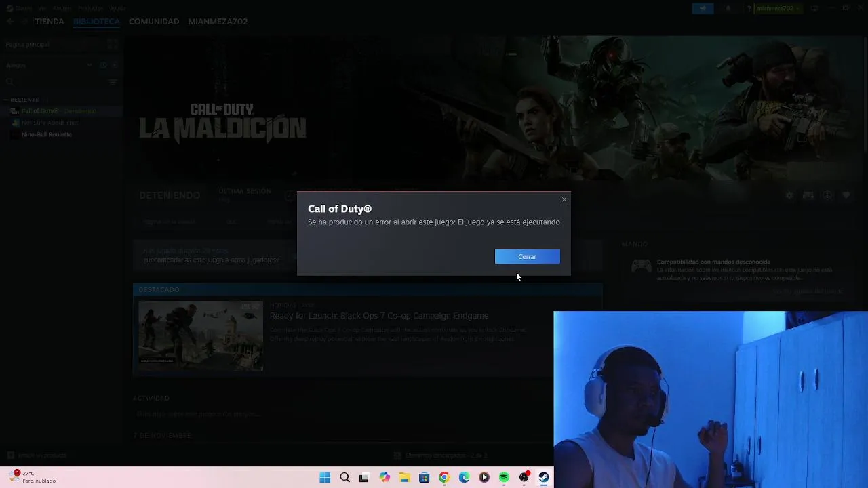Open the Black Ops 7 news thumbnail
The image size is (868, 488).
pos(201,335)
